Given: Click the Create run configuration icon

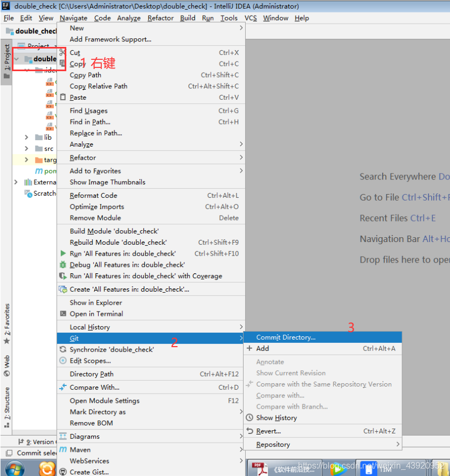Looking at the screenshot, I should (63, 289).
